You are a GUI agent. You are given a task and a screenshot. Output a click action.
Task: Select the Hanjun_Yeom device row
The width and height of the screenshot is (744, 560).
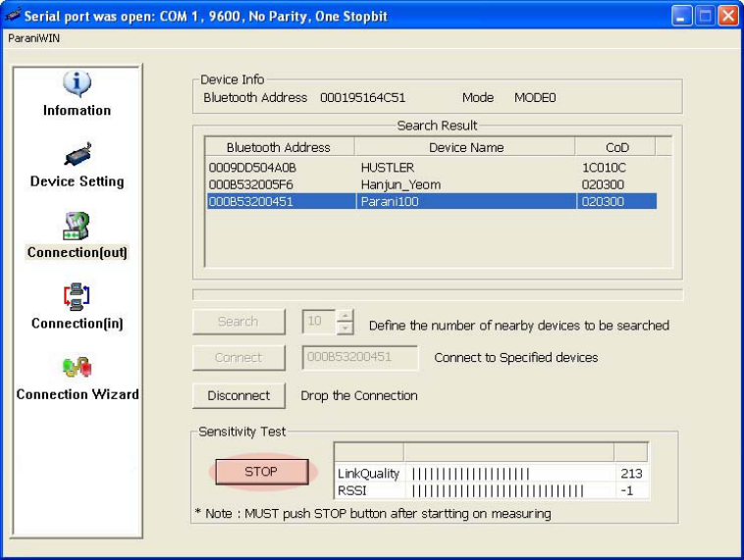point(432,184)
